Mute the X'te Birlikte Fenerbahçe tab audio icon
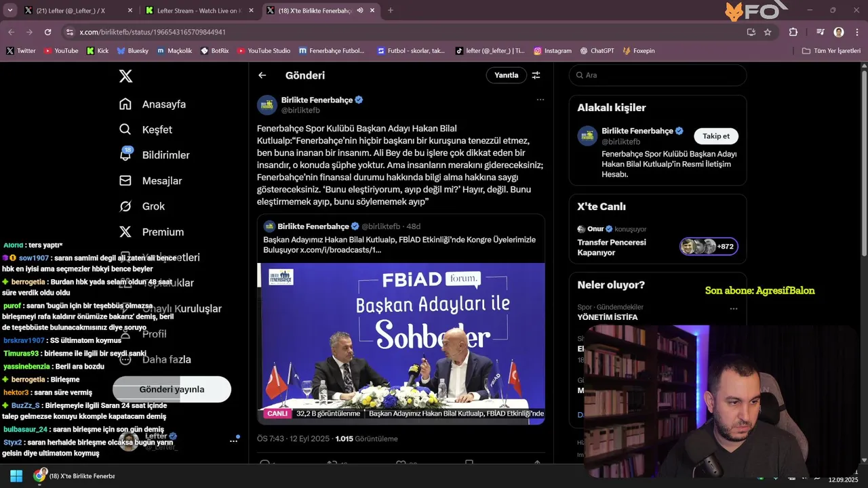Image resolution: width=868 pixels, height=488 pixels. (x=360, y=10)
